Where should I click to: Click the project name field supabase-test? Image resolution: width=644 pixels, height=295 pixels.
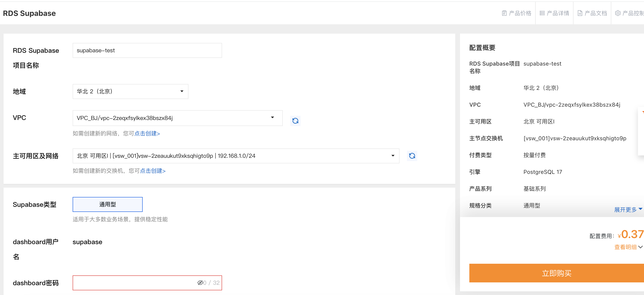tap(147, 50)
